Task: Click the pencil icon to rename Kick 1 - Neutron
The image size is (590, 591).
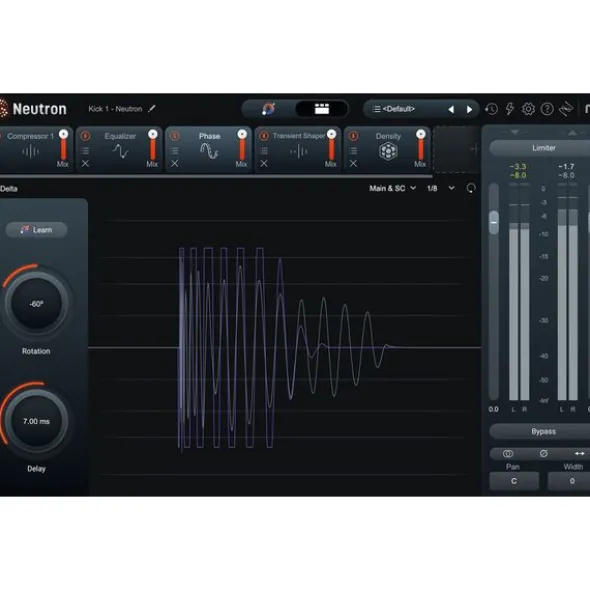Action: tap(152, 109)
